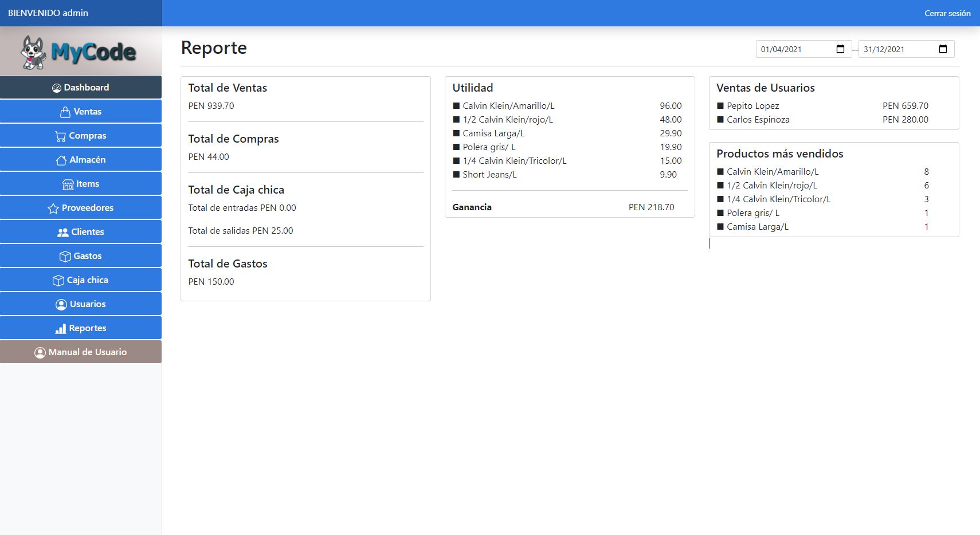
Task: Open the start date calendar picker
Action: pos(840,49)
